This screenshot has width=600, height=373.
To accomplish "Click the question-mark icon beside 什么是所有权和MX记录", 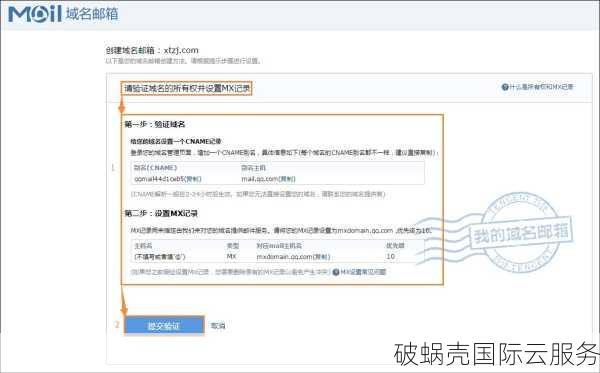I will [x=505, y=87].
